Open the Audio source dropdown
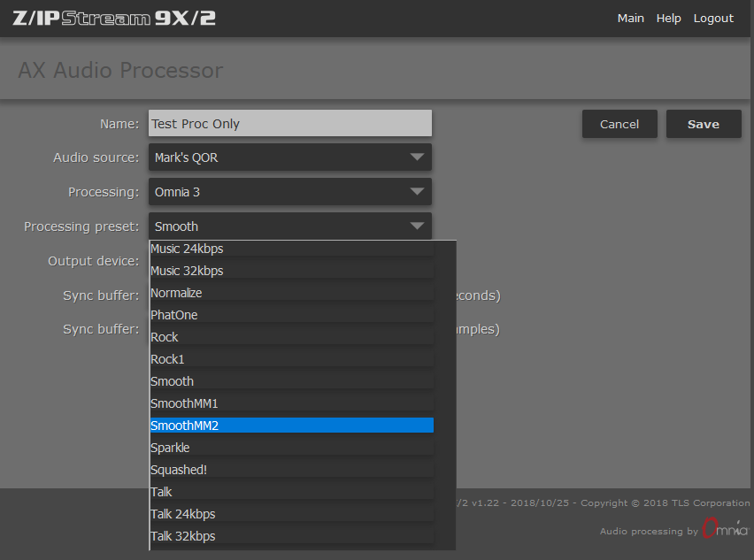Image resolution: width=754 pixels, height=560 pixels. tap(290, 157)
